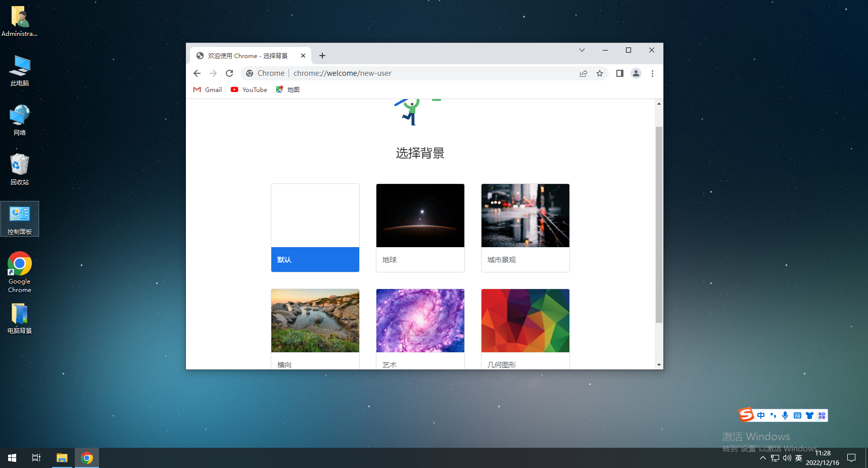The image size is (868, 468).
Task: Open the share page icon
Action: [x=584, y=73]
